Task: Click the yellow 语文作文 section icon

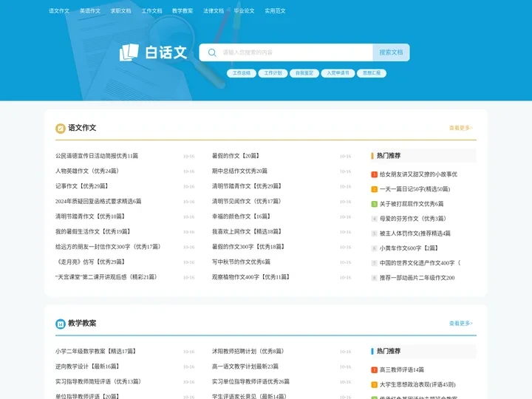Action: click(x=61, y=128)
